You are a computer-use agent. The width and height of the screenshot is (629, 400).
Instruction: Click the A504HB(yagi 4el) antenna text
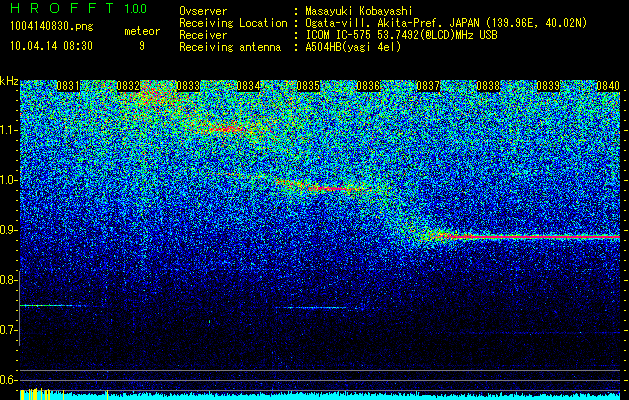[x=353, y=47]
